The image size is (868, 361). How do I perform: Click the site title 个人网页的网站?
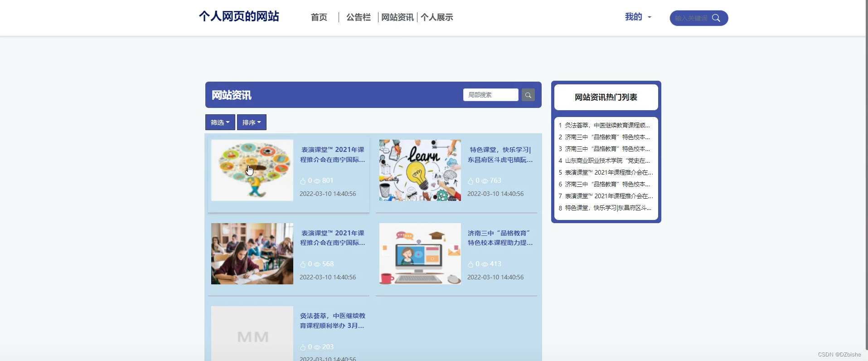(x=239, y=16)
